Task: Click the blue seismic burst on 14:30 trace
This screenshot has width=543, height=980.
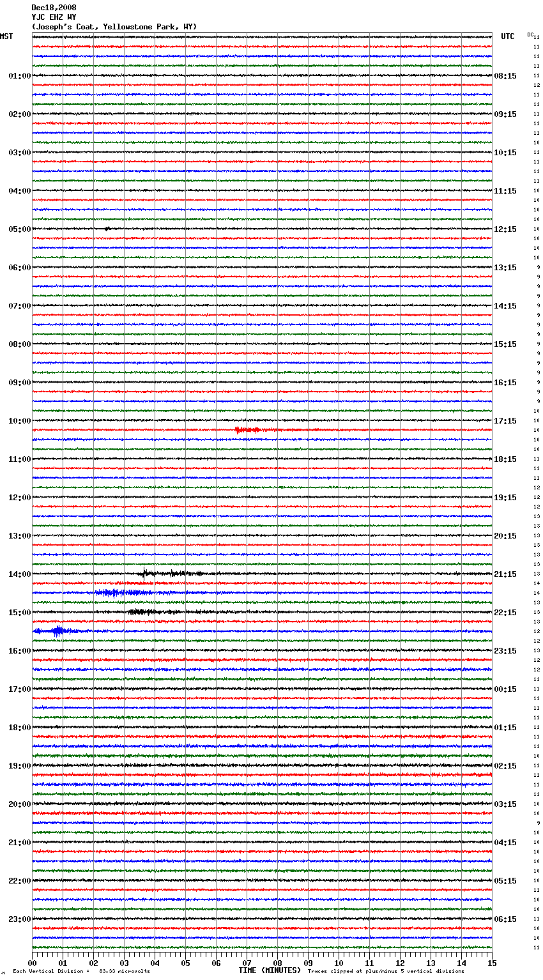Action: pos(125,593)
